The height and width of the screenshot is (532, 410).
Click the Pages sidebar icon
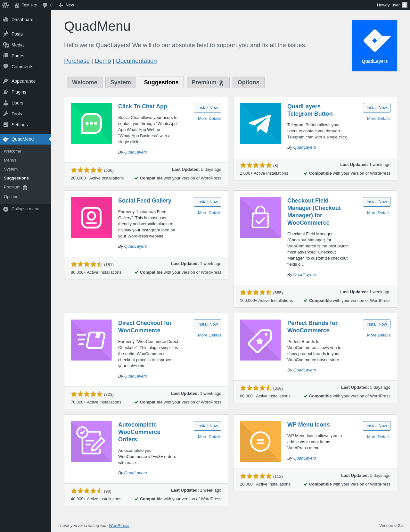pyautogui.click(x=6, y=56)
